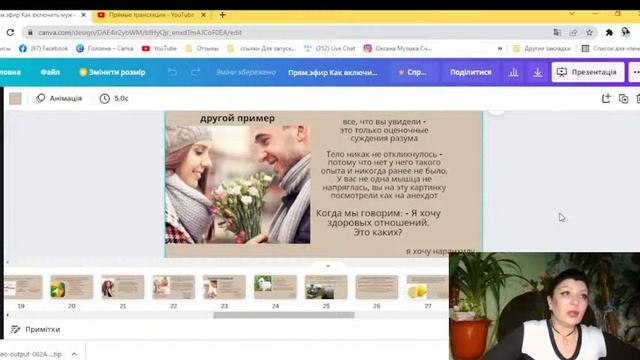Expand the hidden bookmarks chevron
This screenshot has height=360, width=640.
click(500, 48)
